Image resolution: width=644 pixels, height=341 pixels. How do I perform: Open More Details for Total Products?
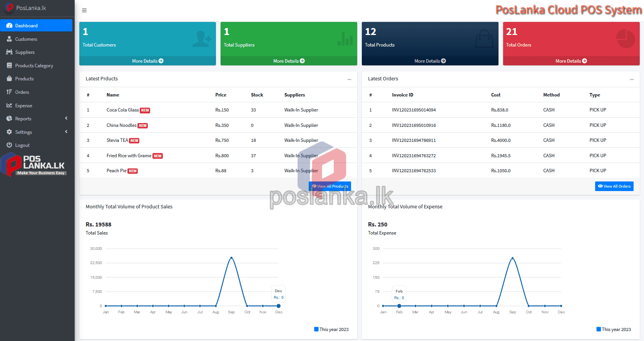click(430, 61)
